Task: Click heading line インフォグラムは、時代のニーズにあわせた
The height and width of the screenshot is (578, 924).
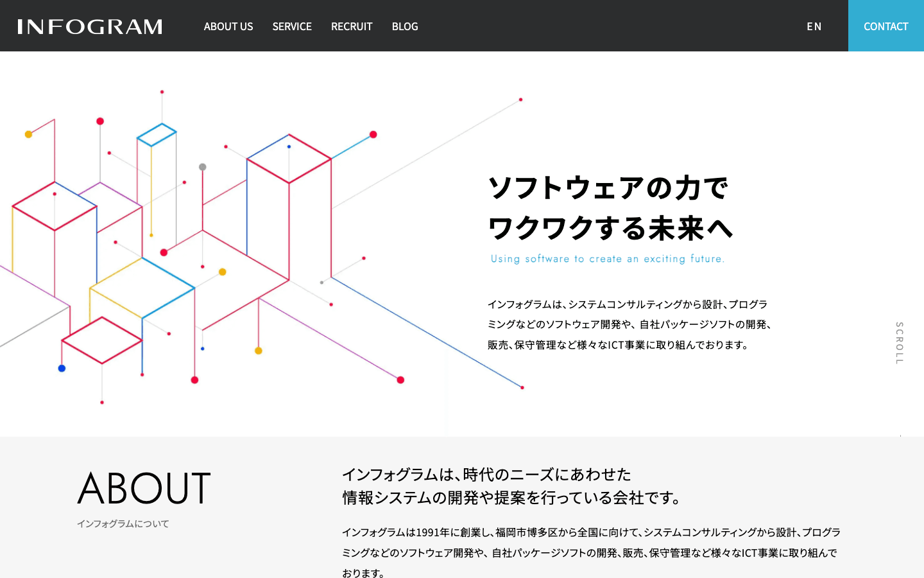Action: click(x=487, y=475)
